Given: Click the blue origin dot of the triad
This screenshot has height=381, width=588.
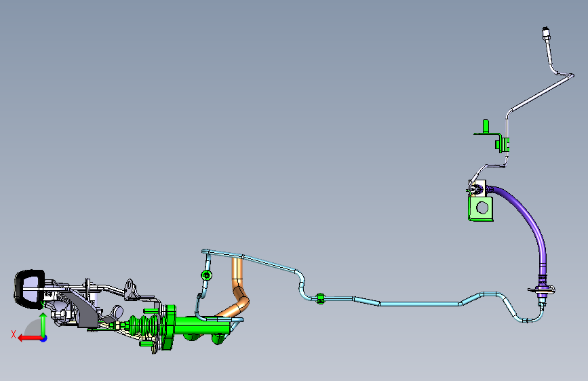Looking at the screenshot, I should point(44,338).
